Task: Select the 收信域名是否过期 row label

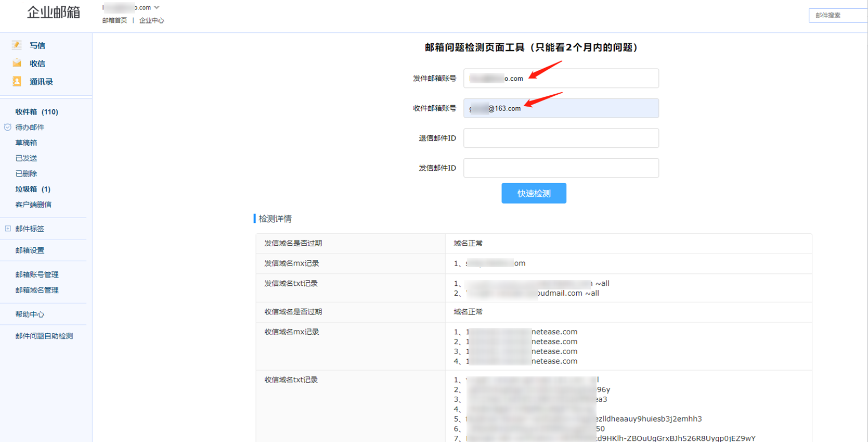Action: pos(293,312)
